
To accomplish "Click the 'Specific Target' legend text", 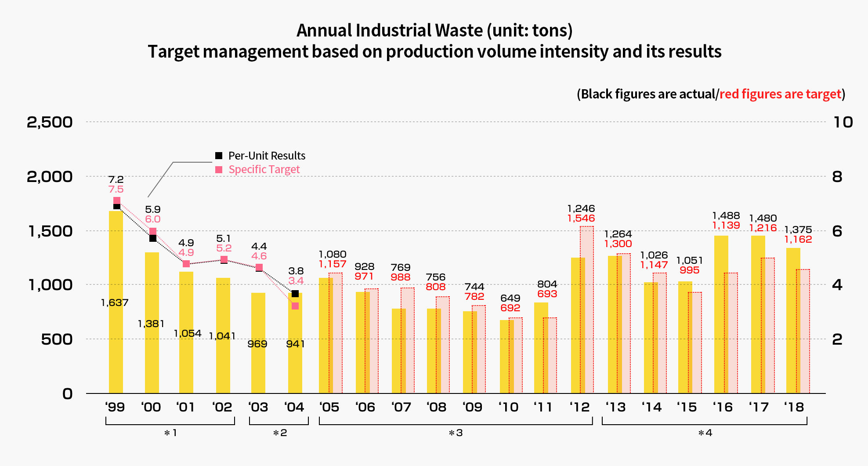I will tap(264, 170).
